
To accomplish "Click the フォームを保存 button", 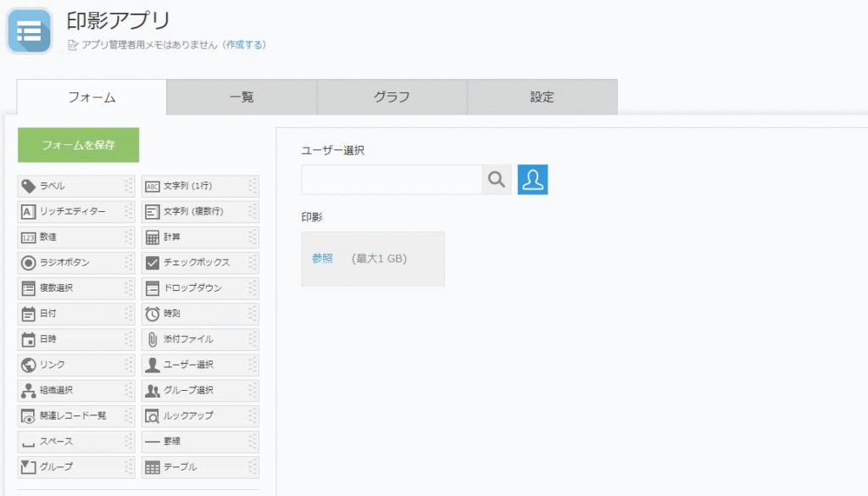I will tap(78, 145).
